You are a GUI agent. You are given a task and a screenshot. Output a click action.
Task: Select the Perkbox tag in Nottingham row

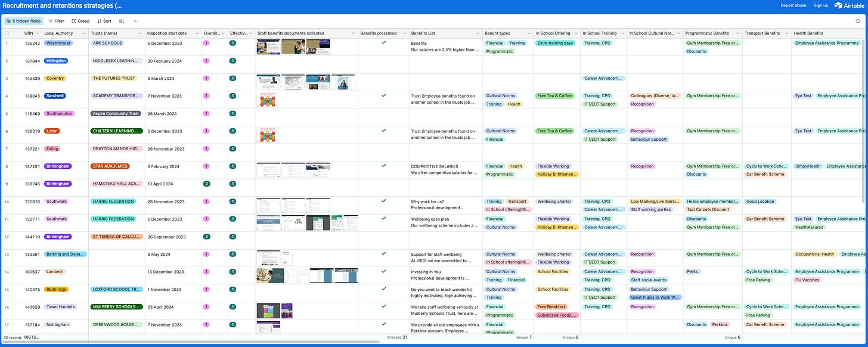click(x=718, y=324)
